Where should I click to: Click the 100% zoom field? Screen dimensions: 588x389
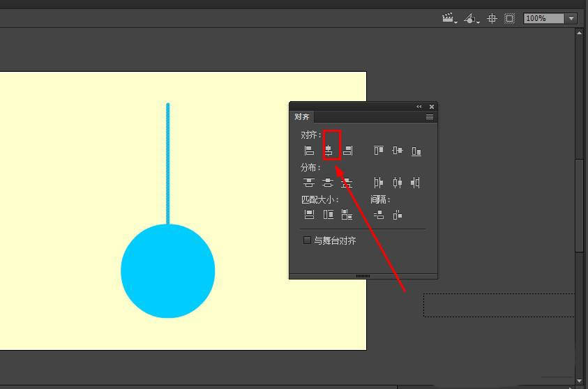pyautogui.click(x=544, y=18)
